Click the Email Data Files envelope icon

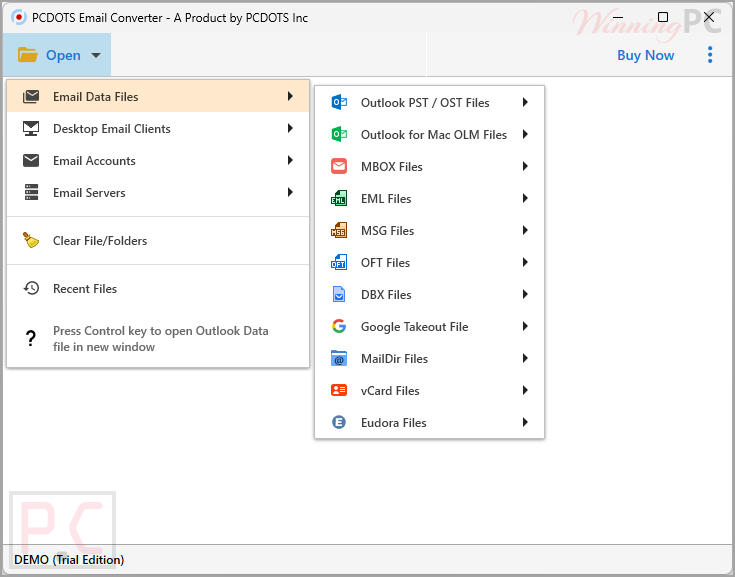pos(31,97)
